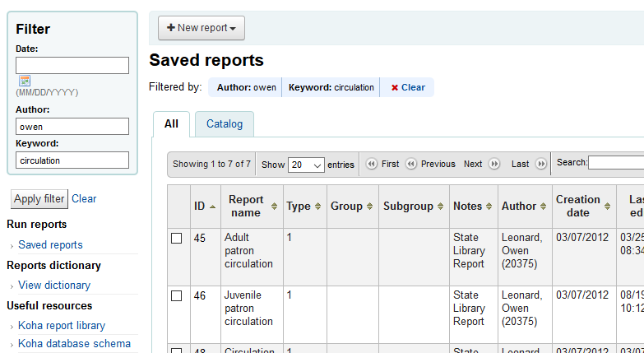This screenshot has height=353, width=644.
Task: Check the box for report 45
Action: (176, 239)
